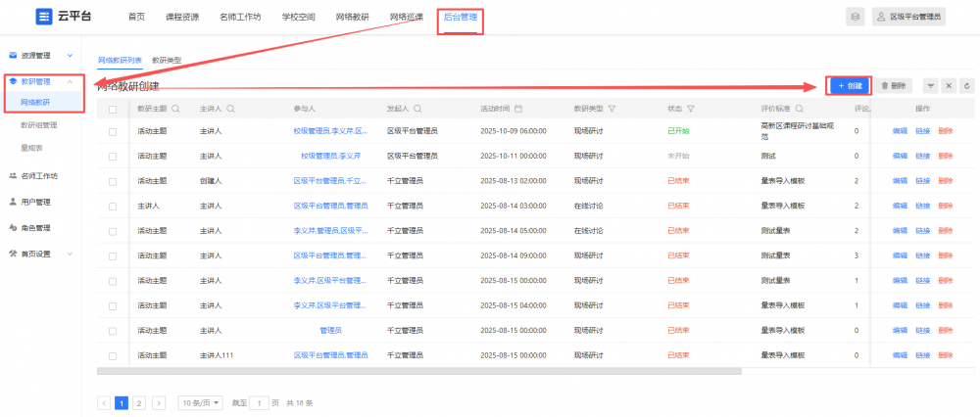Screen dimensions: 980x417
Task: Open the 10条/页 page size dropdown
Action: click(x=201, y=402)
